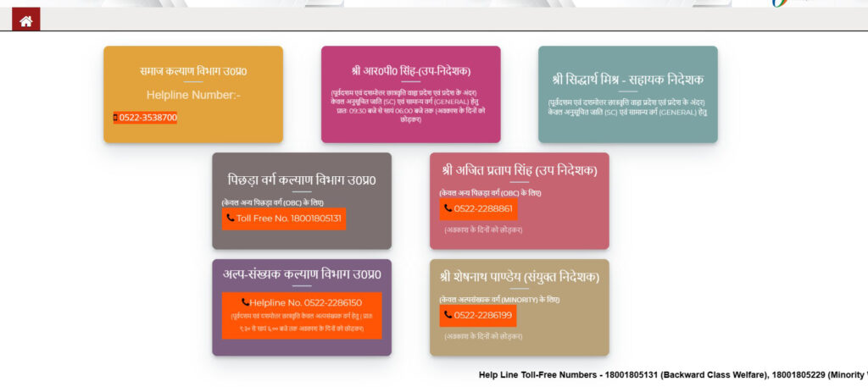The width and height of the screenshot is (868, 387).
Task: Dial the number 0522-2288861
Action: [x=483, y=208]
